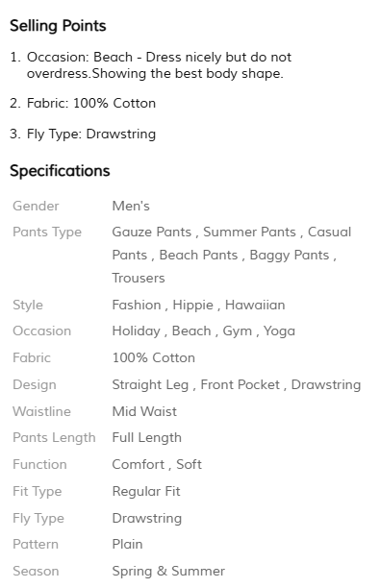Click the Selling Points heading
Image resolution: width=380 pixels, height=588 pixels.
click(58, 26)
